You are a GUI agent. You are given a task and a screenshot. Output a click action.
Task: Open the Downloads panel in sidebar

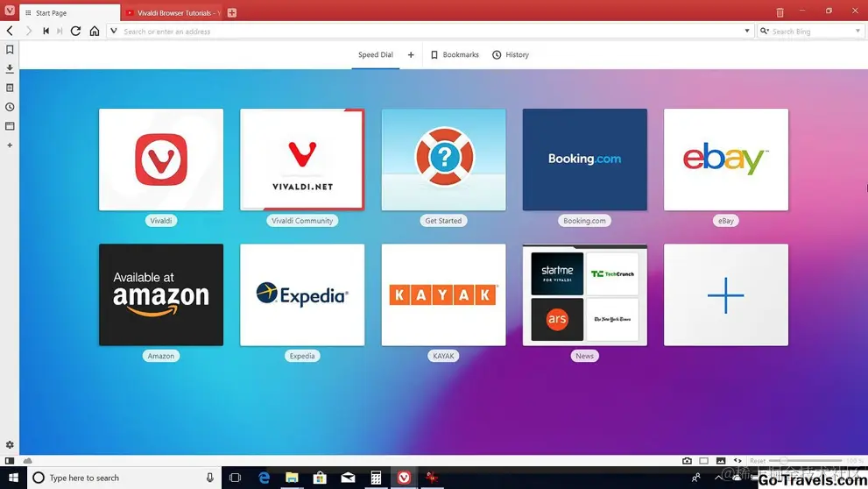pos(10,68)
